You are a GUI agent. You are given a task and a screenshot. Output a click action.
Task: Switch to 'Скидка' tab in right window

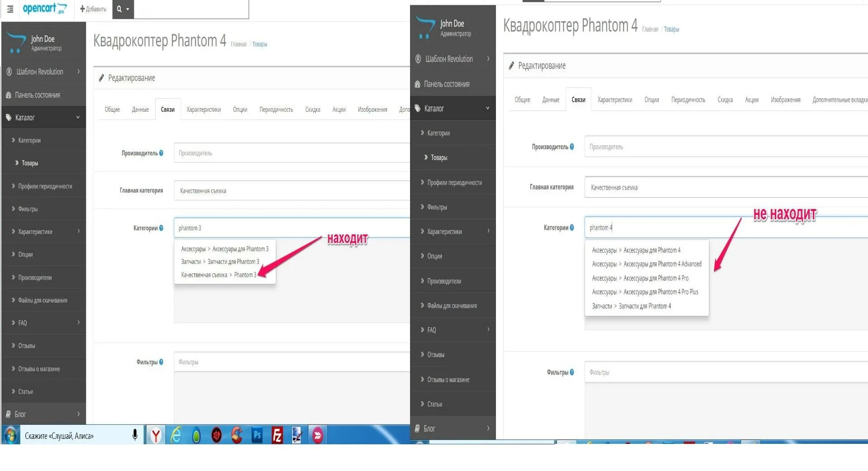pyautogui.click(x=725, y=100)
